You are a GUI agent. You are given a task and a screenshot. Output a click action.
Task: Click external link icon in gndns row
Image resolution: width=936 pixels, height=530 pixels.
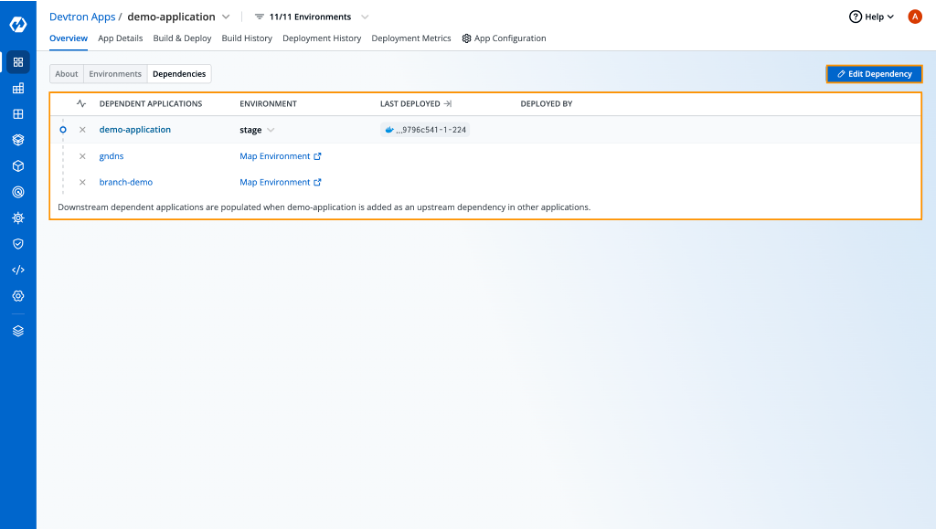pyautogui.click(x=318, y=156)
